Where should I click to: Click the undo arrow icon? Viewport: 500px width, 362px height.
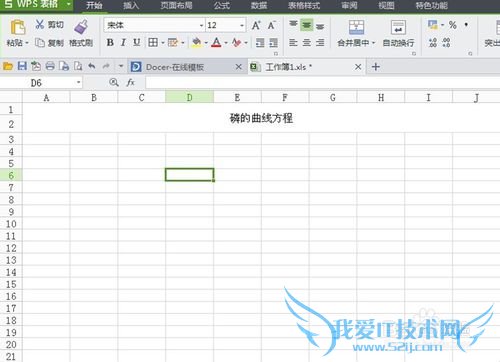92,66
